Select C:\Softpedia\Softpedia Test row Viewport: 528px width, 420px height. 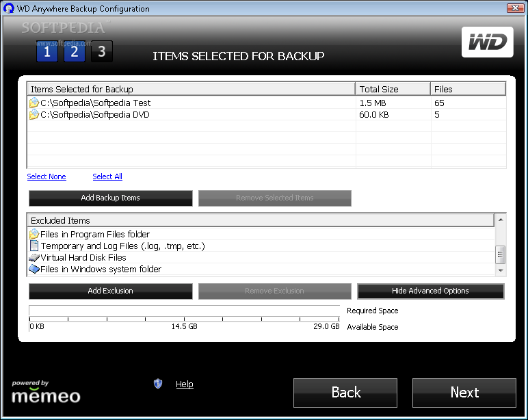pyautogui.click(x=267, y=103)
